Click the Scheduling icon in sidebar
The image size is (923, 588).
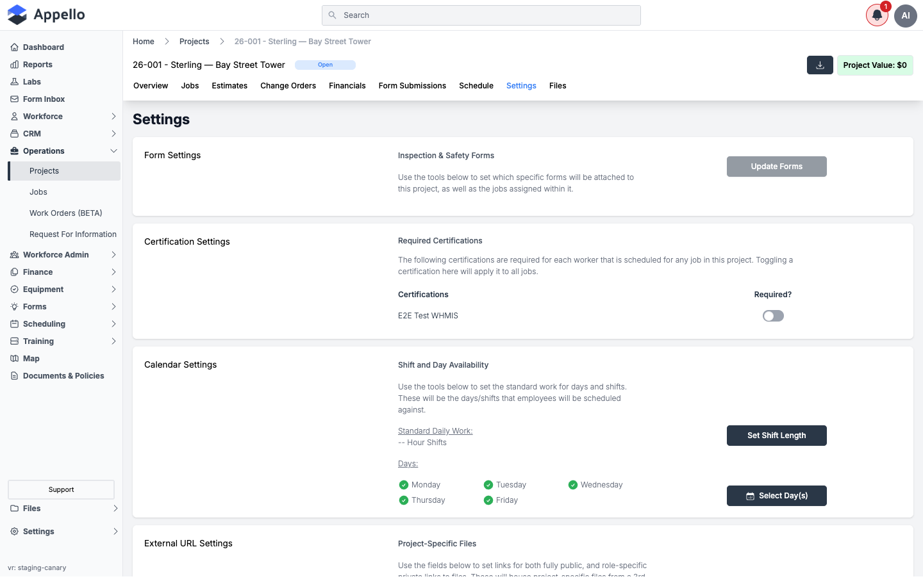(x=14, y=324)
